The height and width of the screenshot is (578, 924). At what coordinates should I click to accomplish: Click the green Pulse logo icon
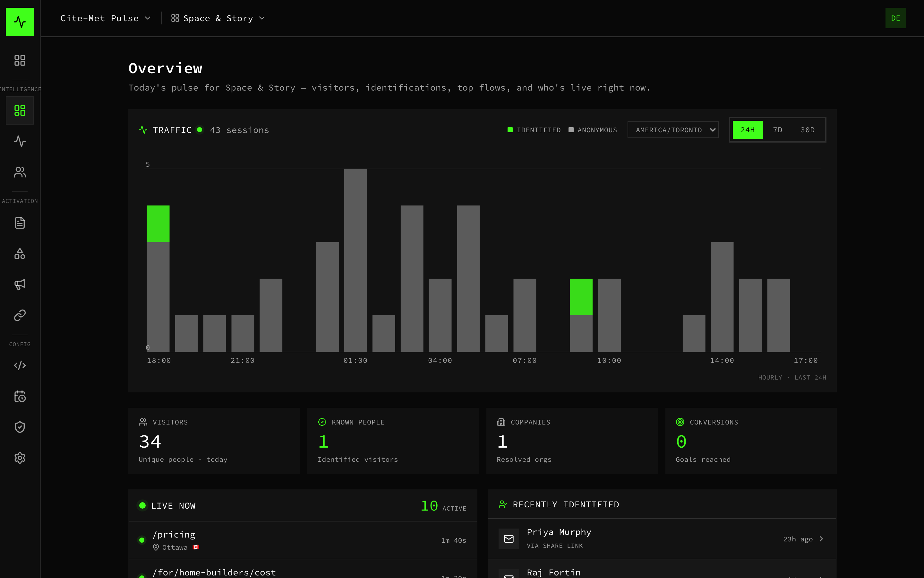20,22
